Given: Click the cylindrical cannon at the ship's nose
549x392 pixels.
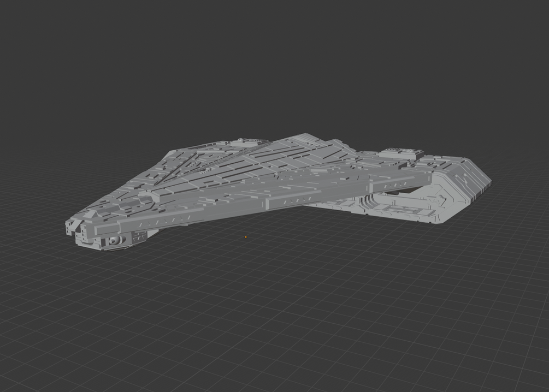Looking at the screenshot, I should point(116,240).
